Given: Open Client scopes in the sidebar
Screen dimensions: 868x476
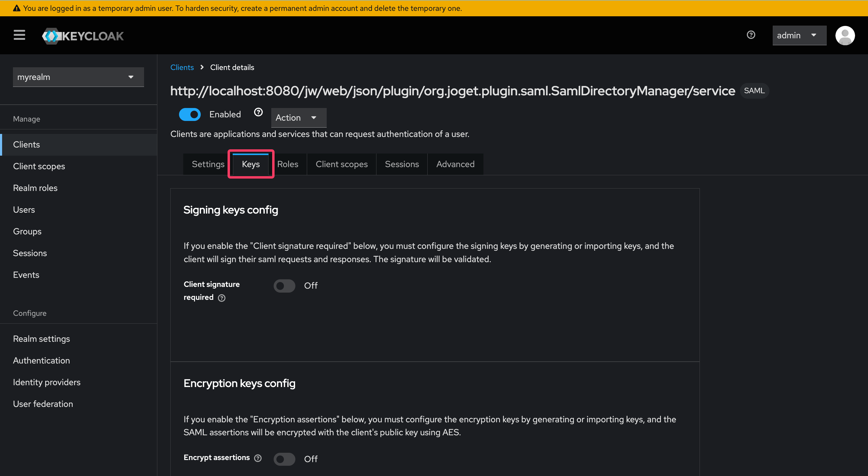Looking at the screenshot, I should [x=78, y=166].
